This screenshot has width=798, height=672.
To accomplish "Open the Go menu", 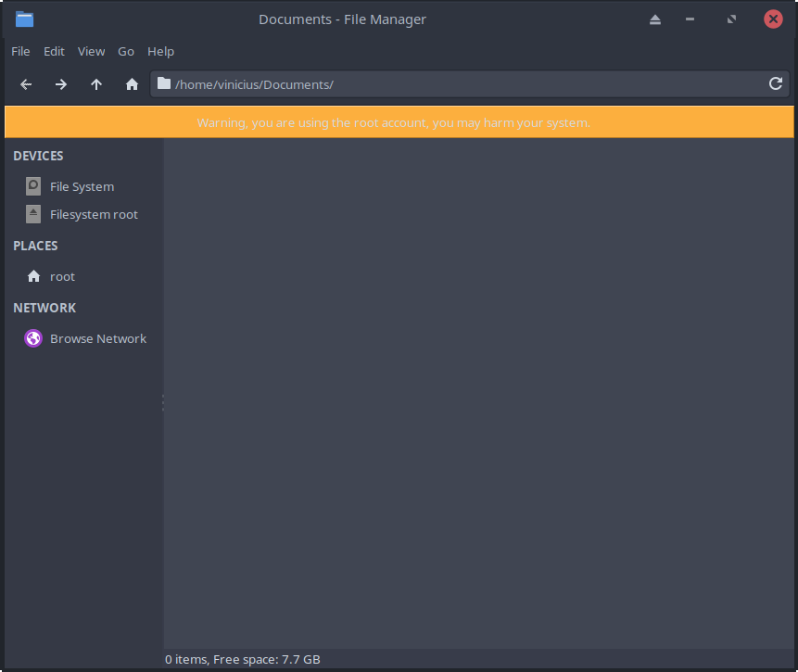I will [x=126, y=51].
